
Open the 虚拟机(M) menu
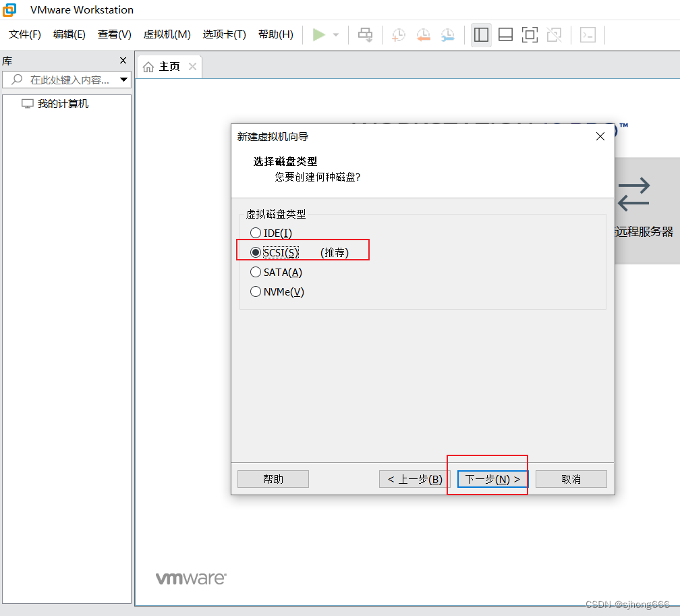pos(167,34)
